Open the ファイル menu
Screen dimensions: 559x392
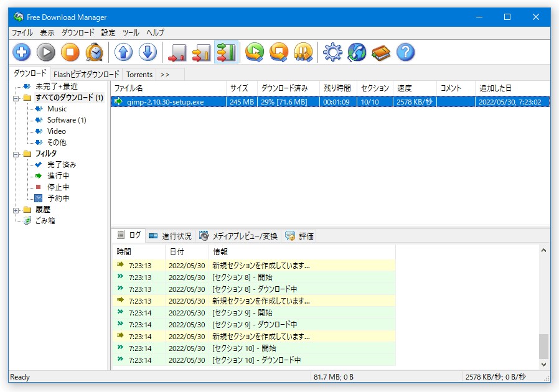pos(22,33)
